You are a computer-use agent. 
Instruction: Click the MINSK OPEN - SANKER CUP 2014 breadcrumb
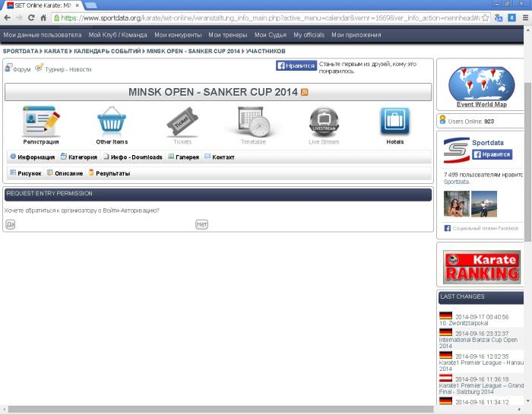click(x=193, y=51)
